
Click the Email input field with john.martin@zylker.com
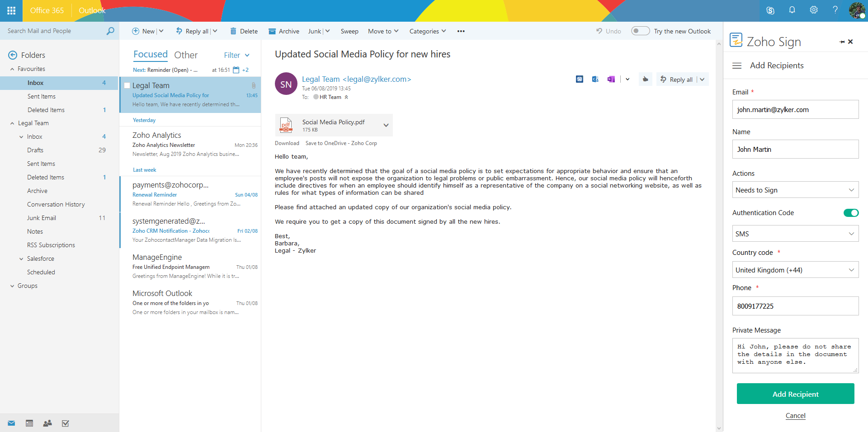coord(795,109)
